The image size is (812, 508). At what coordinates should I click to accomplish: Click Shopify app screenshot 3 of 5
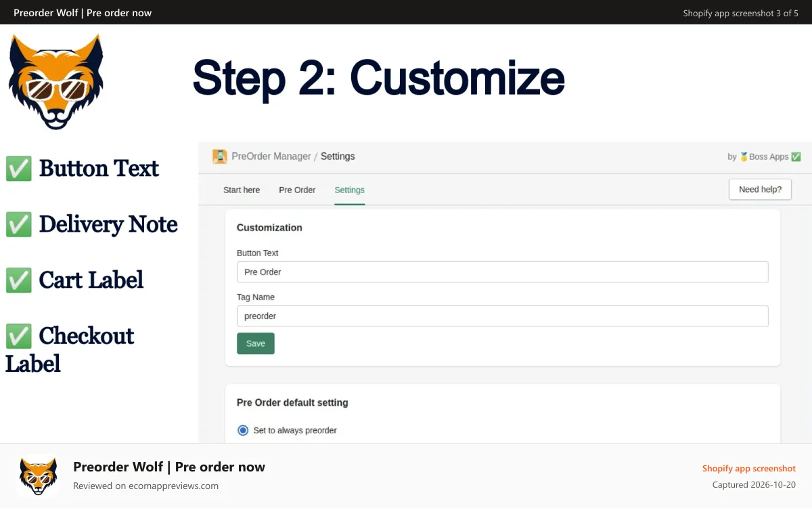(x=741, y=13)
